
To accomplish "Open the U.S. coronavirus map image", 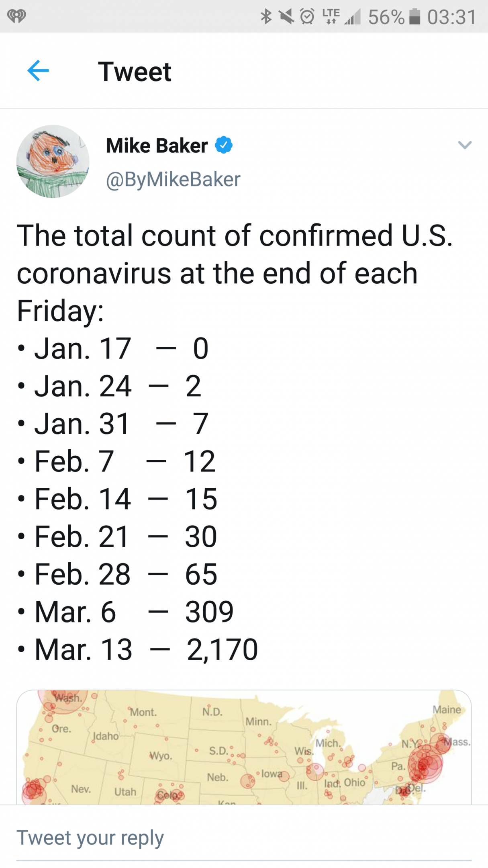I will coord(244,747).
